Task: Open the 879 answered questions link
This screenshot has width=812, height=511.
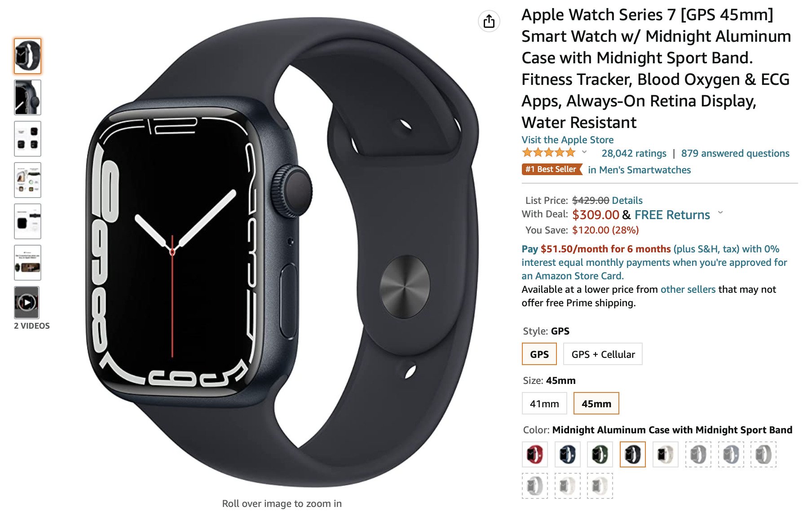Action: pyautogui.click(x=735, y=153)
